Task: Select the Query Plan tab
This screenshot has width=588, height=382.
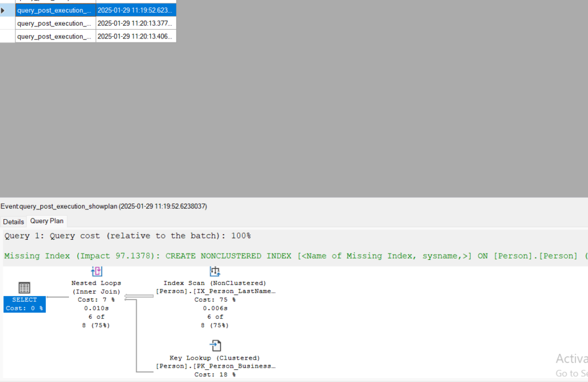Action: pos(47,221)
